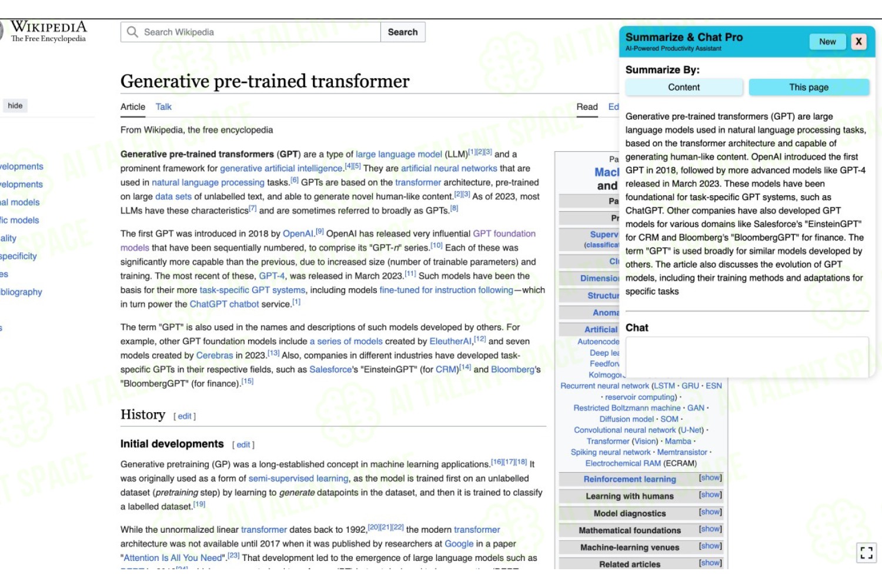The width and height of the screenshot is (882, 588).
Task: Click the New button in extension panel
Action: [x=827, y=42]
